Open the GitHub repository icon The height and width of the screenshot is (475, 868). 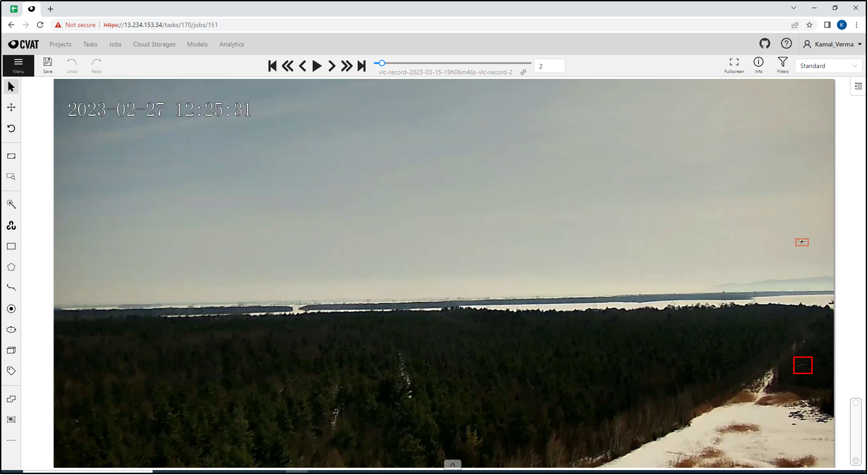(x=765, y=44)
